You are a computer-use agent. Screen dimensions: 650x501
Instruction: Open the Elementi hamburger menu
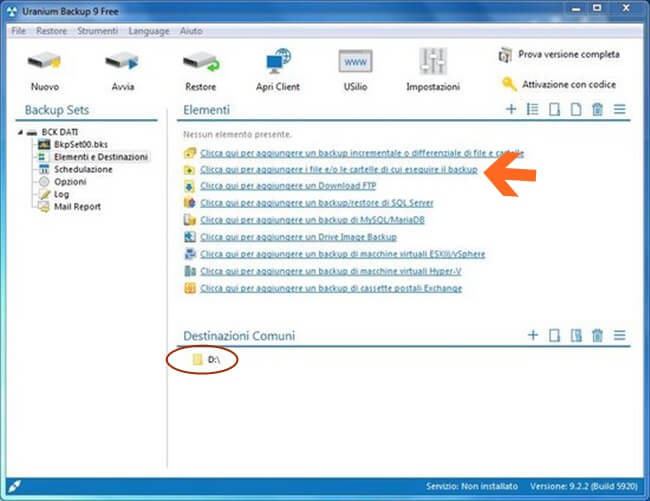tap(619, 109)
